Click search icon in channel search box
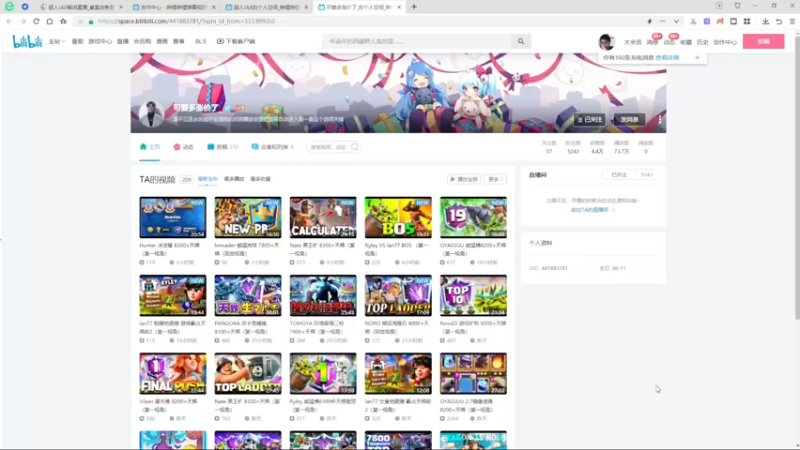This screenshot has height=450, width=800. [x=355, y=147]
